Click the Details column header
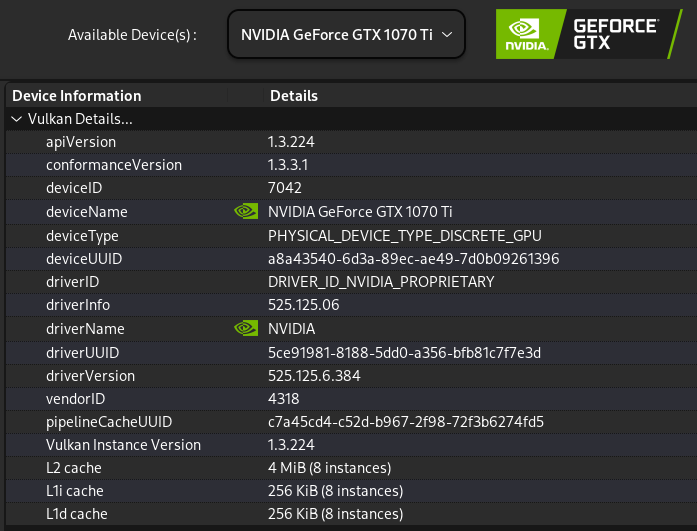 point(294,96)
